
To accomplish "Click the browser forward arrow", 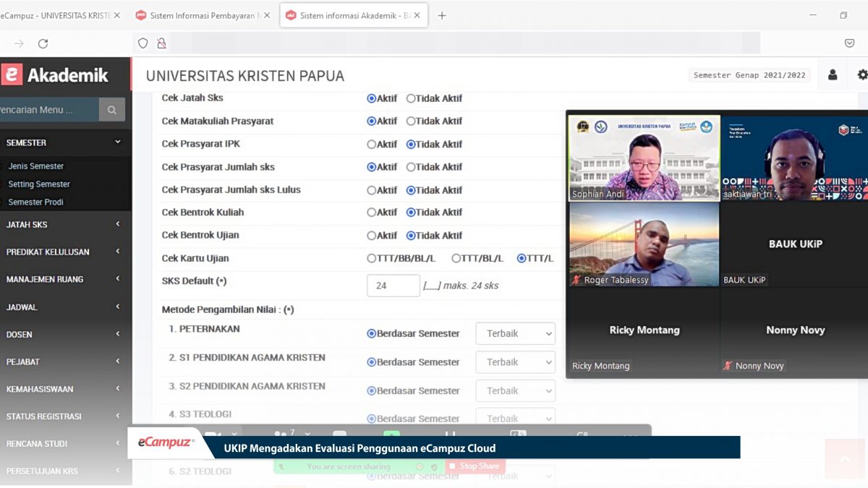I will click(x=19, y=43).
